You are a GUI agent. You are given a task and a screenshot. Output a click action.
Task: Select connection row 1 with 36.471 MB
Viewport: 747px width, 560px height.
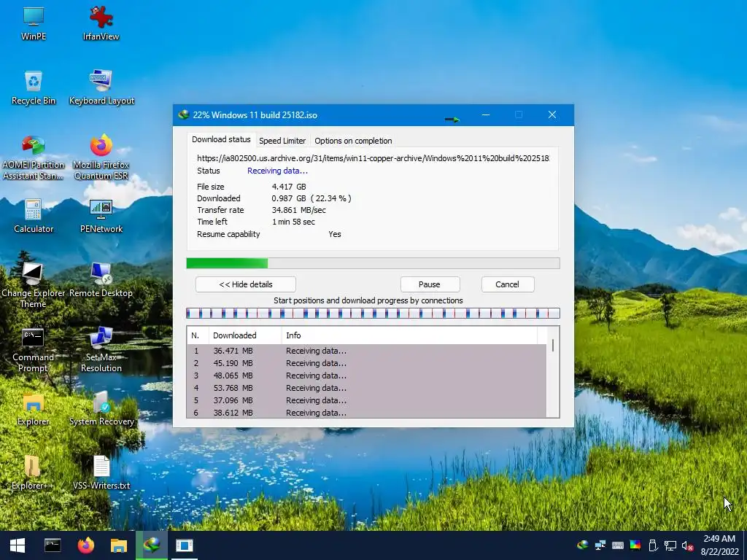[x=367, y=351]
